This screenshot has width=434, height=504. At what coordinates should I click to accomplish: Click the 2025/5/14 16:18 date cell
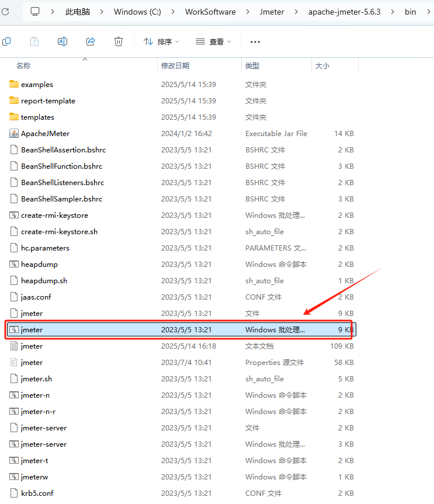189,346
